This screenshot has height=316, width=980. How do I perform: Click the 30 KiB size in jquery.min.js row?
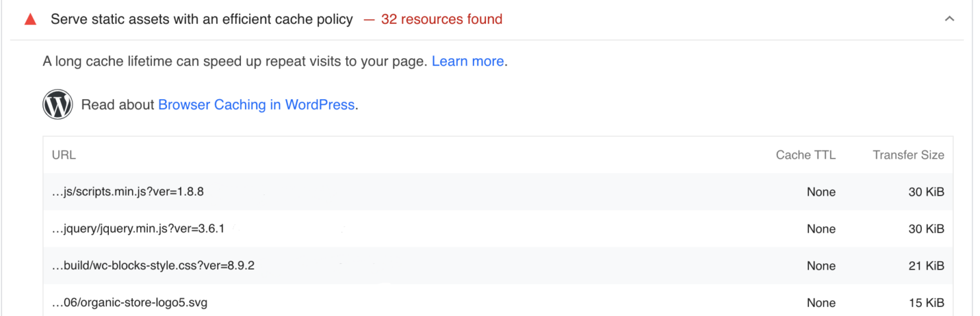tap(926, 229)
